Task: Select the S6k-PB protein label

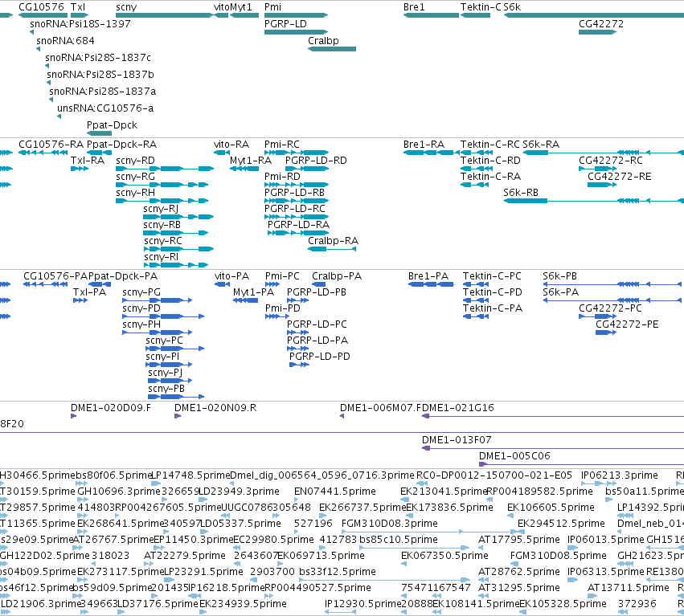Action: [x=559, y=276]
